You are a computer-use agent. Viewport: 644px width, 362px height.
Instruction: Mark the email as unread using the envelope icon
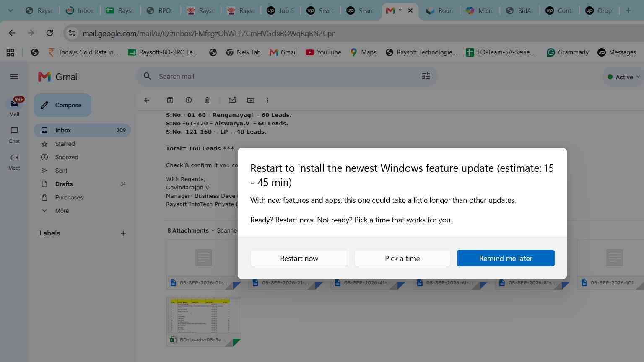pos(232,100)
